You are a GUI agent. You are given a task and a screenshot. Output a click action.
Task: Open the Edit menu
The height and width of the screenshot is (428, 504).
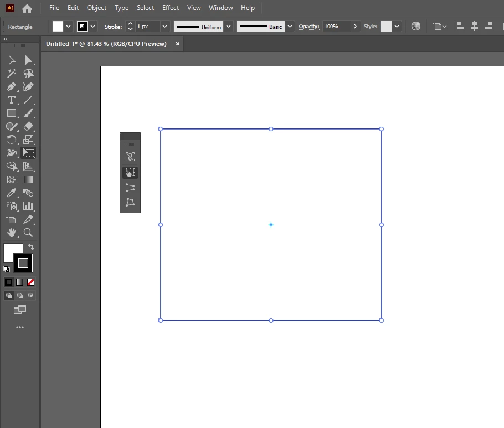73,8
